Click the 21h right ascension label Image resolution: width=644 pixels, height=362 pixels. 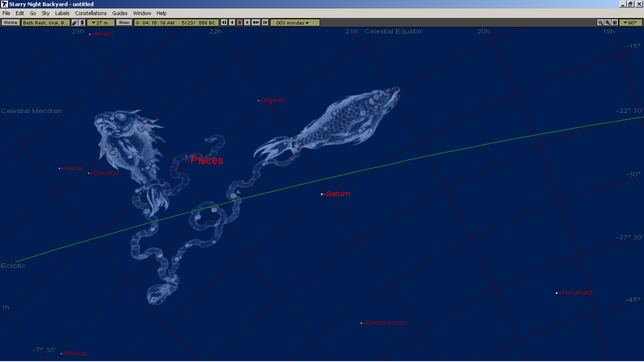pyautogui.click(x=351, y=32)
